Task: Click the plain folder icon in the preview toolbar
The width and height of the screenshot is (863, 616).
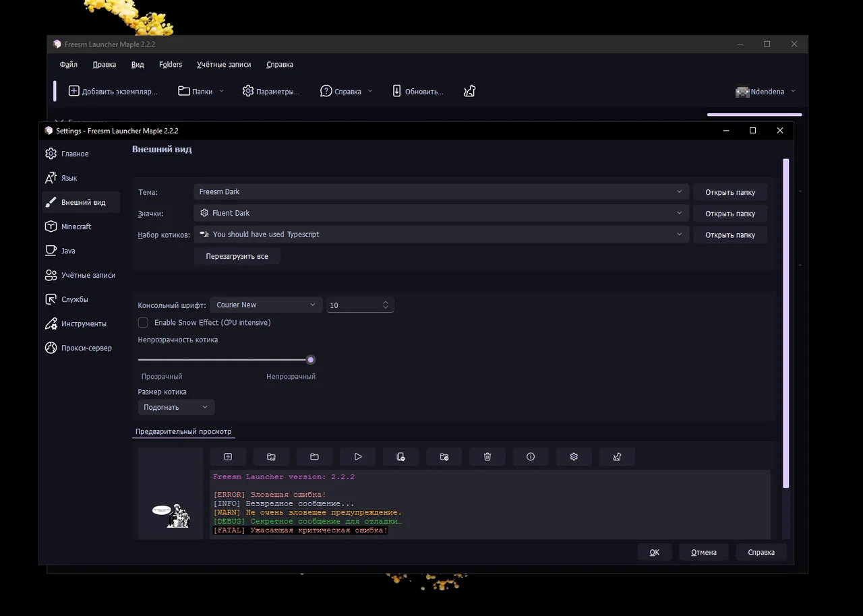Action: [x=314, y=457]
